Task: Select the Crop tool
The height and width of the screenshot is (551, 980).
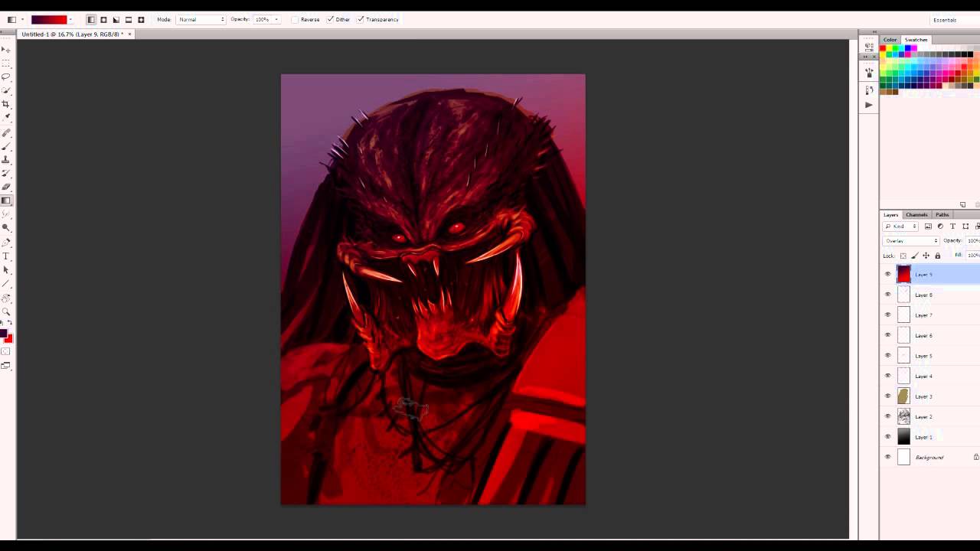Action: coord(5,104)
